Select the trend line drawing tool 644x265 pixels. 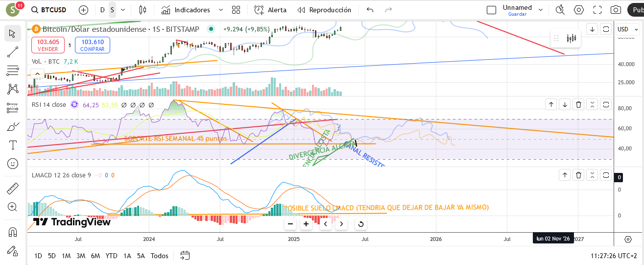(x=13, y=52)
